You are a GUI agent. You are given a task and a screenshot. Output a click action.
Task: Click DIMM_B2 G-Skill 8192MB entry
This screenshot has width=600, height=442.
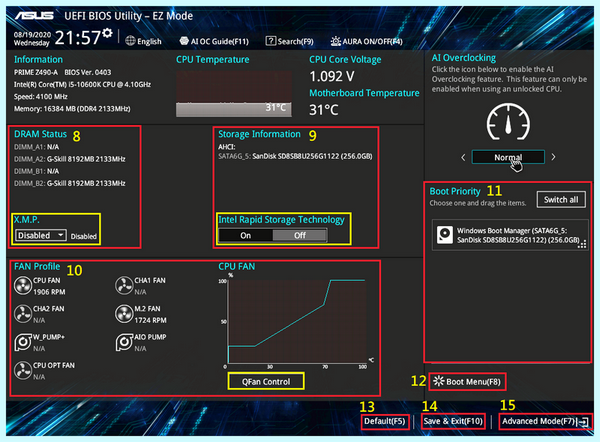pyautogui.click(x=70, y=183)
